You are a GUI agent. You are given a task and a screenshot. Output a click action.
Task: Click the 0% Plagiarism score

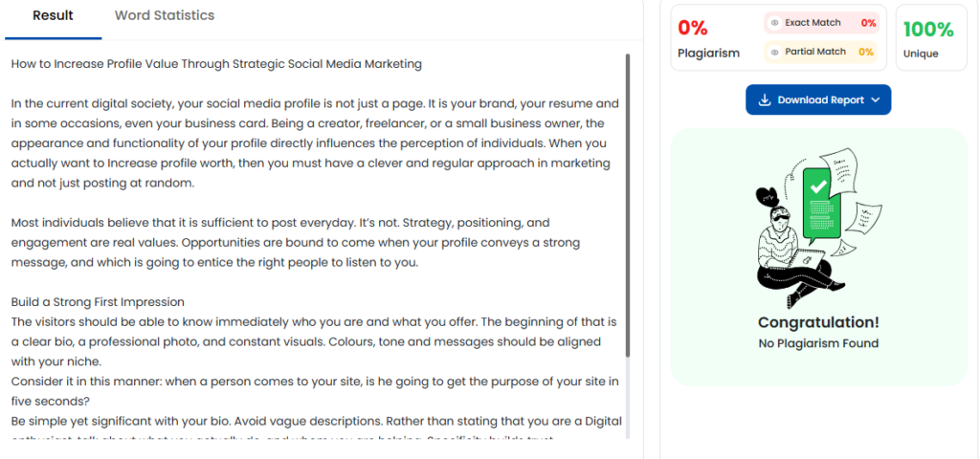[x=693, y=29]
